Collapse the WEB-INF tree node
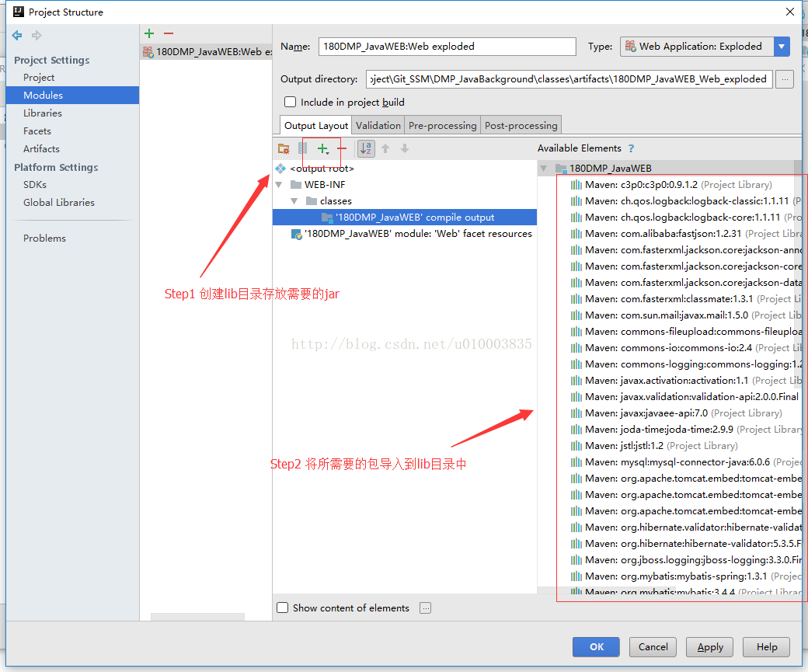Screen dimensions: 808x672 [279, 184]
